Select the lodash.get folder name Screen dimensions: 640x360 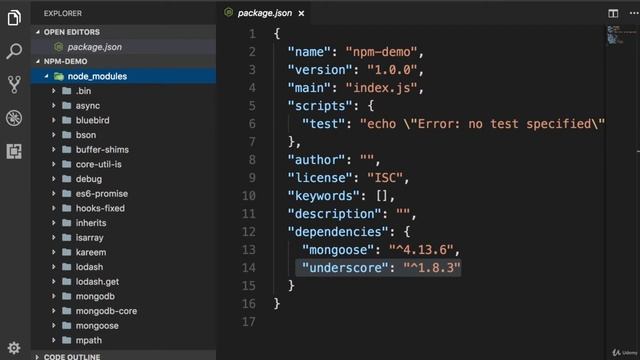click(x=97, y=282)
